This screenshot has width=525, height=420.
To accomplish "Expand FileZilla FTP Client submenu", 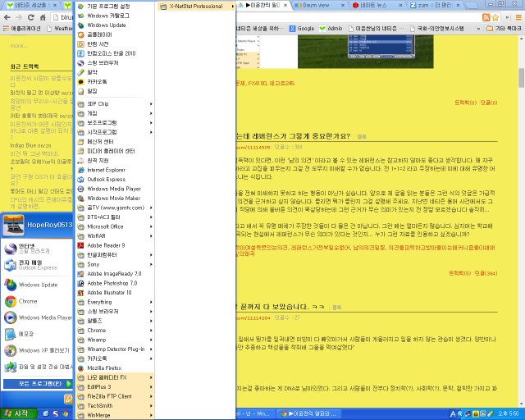I will (115, 396).
